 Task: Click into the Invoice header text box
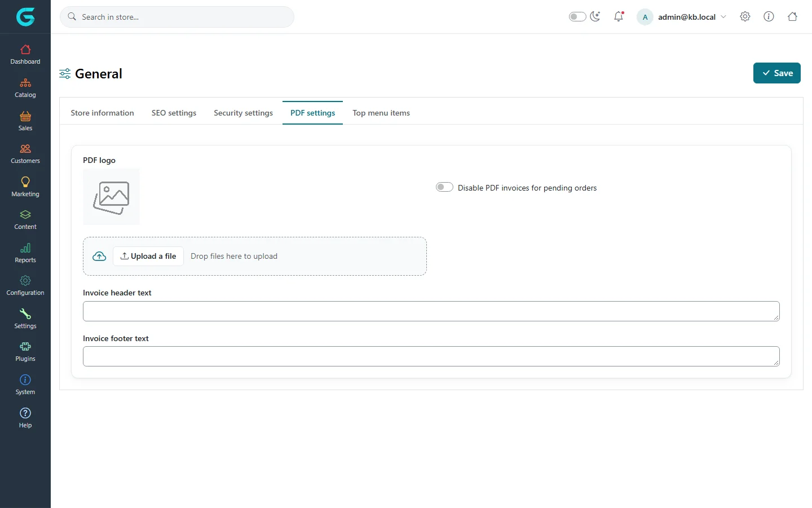[431, 311]
